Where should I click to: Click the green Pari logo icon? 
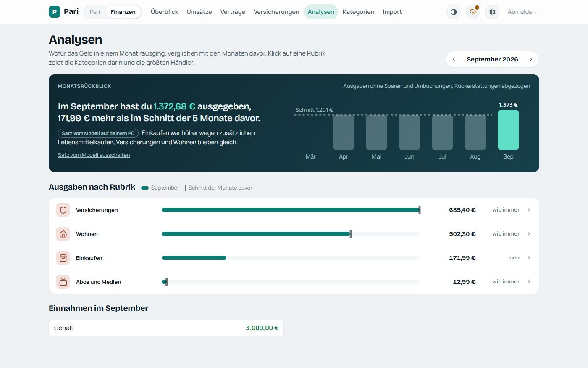pos(55,12)
